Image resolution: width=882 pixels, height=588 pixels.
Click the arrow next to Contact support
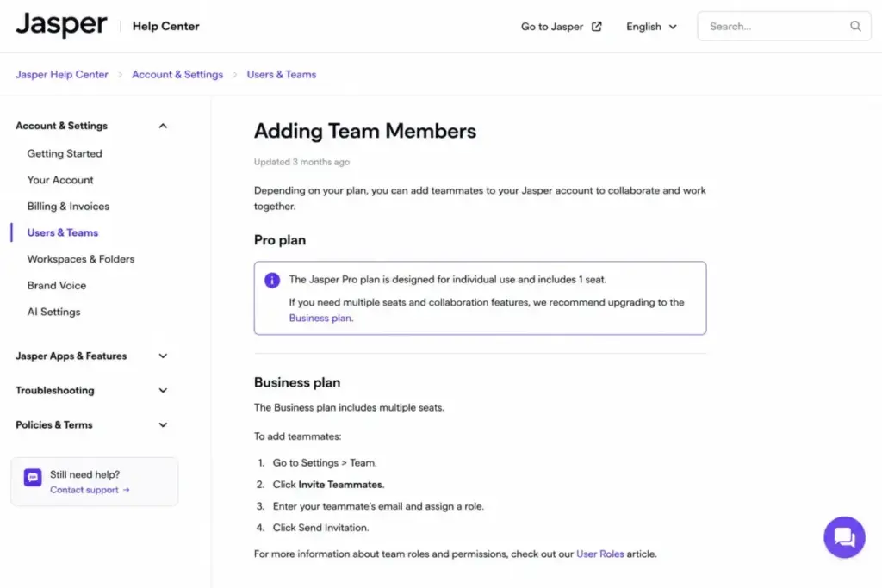(126, 490)
